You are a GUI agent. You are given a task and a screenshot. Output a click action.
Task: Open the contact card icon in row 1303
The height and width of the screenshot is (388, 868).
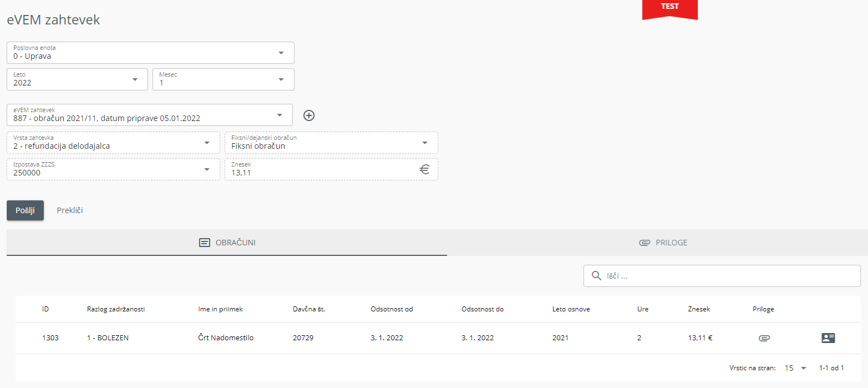[x=828, y=337]
